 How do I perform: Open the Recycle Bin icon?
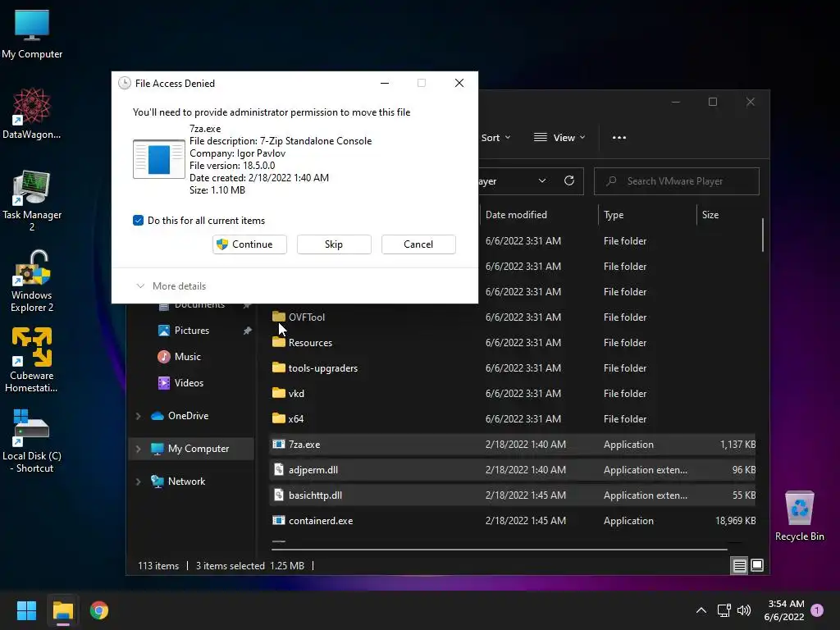click(x=799, y=515)
